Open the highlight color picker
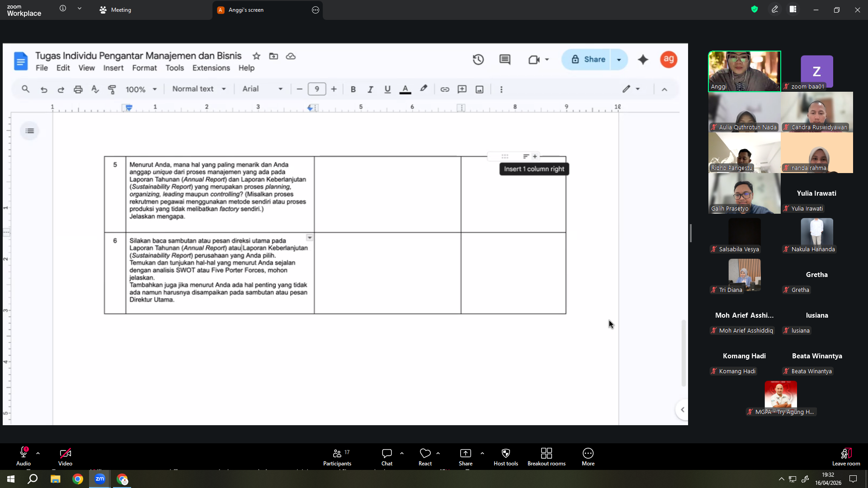This screenshot has height=488, width=868. tap(423, 89)
